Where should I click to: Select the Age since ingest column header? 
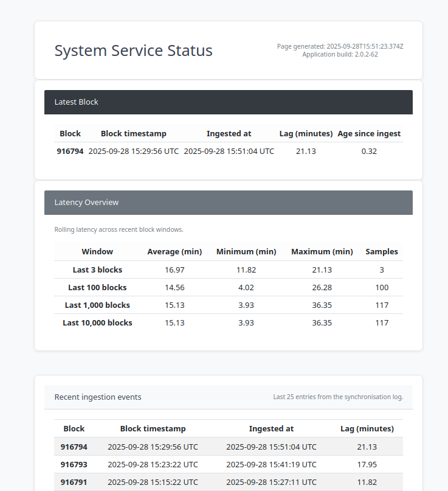pos(369,134)
